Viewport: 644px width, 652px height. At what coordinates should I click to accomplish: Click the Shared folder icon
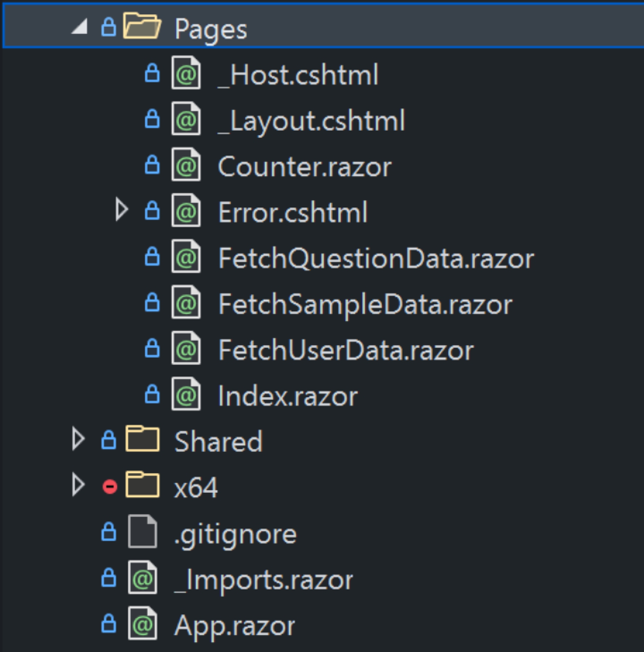pos(142,439)
